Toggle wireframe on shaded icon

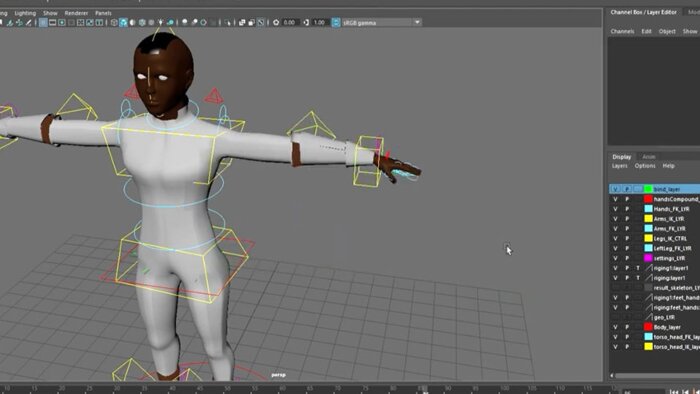click(142, 22)
